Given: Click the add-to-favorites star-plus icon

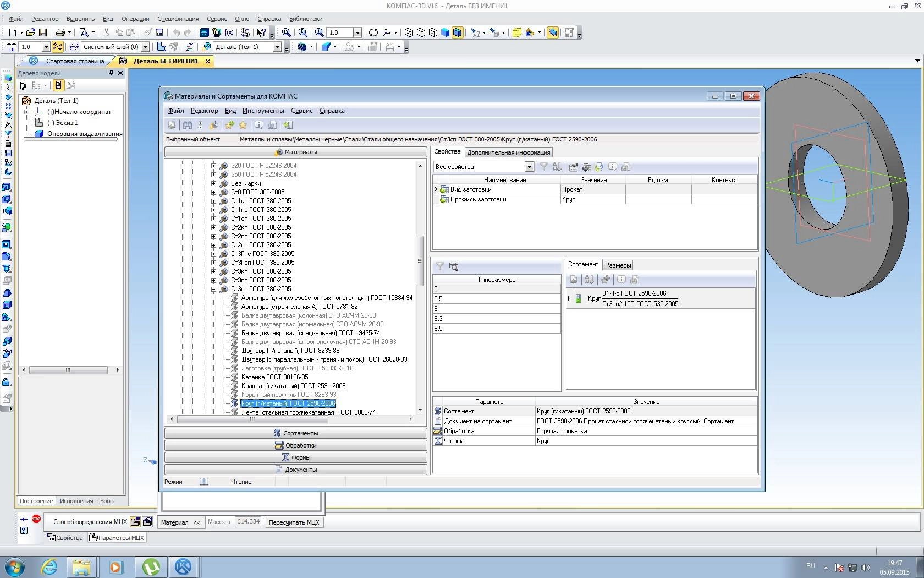Looking at the screenshot, I should coord(230,125).
